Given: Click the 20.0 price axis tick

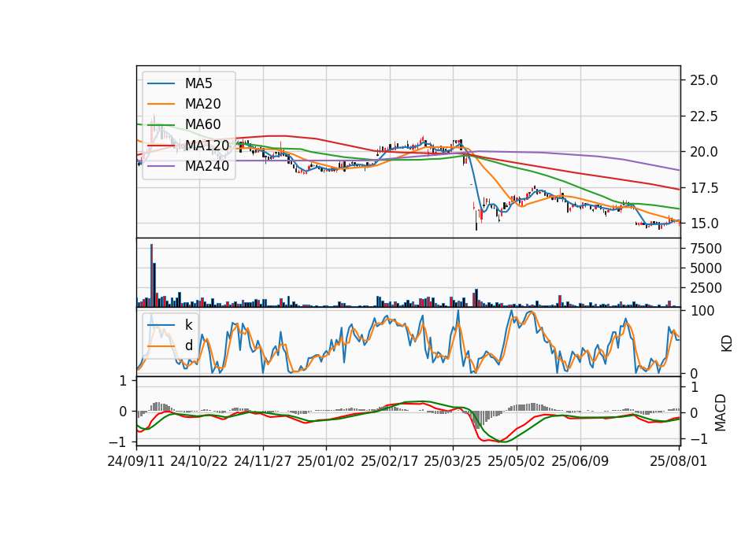Looking at the screenshot, I should (x=704, y=152).
